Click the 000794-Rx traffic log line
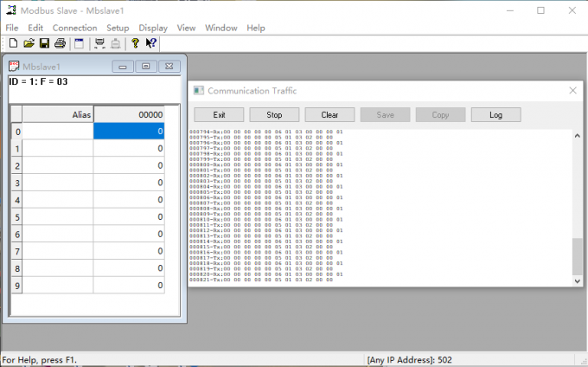588x367 pixels. coord(265,132)
